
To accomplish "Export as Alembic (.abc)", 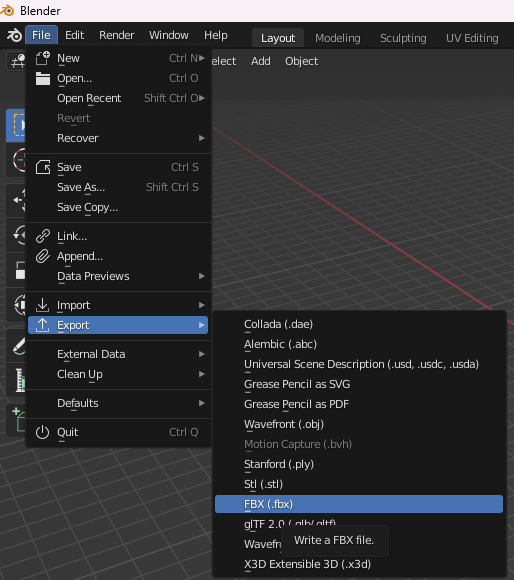I will click(359, 344).
